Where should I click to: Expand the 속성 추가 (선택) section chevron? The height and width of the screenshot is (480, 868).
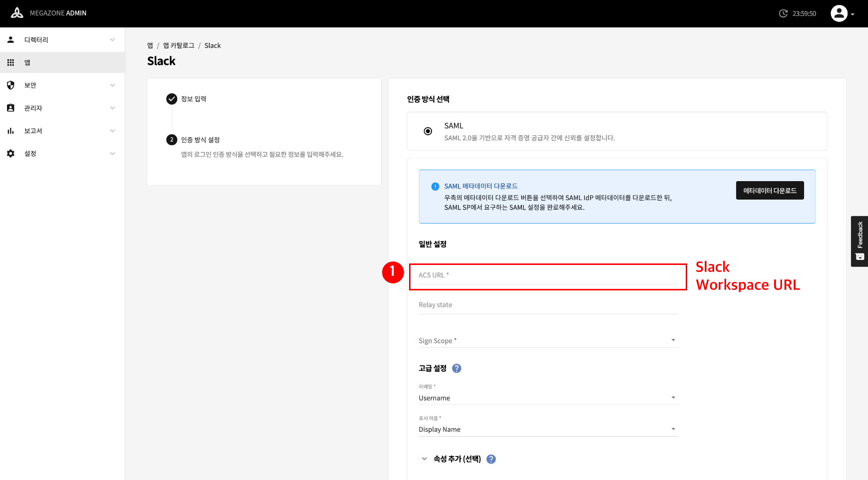(x=424, y=459)
